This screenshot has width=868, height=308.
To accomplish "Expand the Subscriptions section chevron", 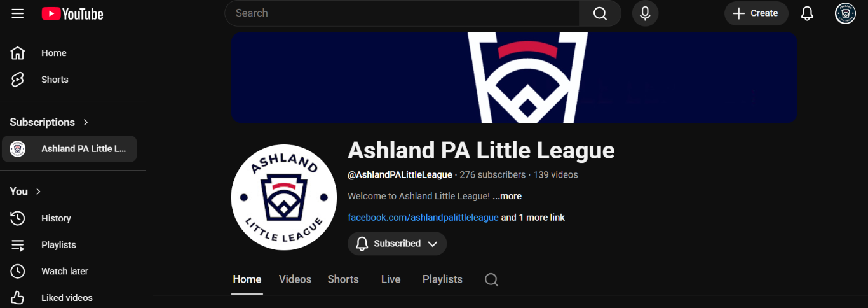I will (86, 122).
